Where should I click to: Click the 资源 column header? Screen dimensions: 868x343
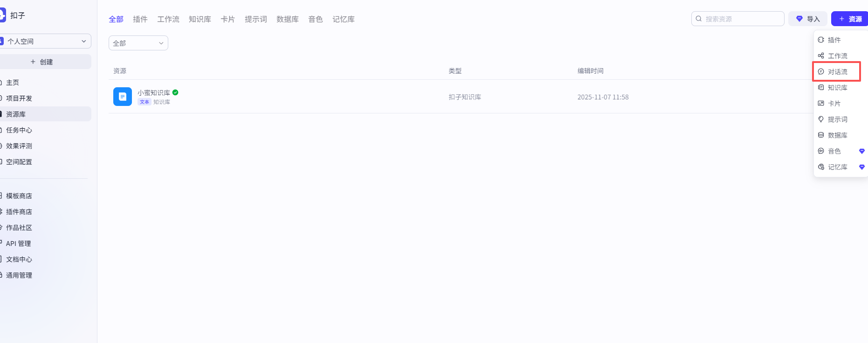coord(120,71)
